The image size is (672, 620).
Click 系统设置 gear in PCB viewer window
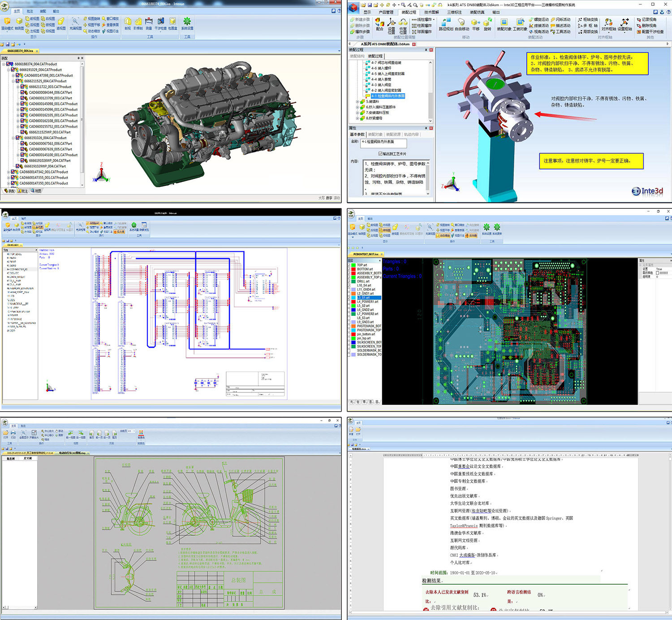coord(487,227)
